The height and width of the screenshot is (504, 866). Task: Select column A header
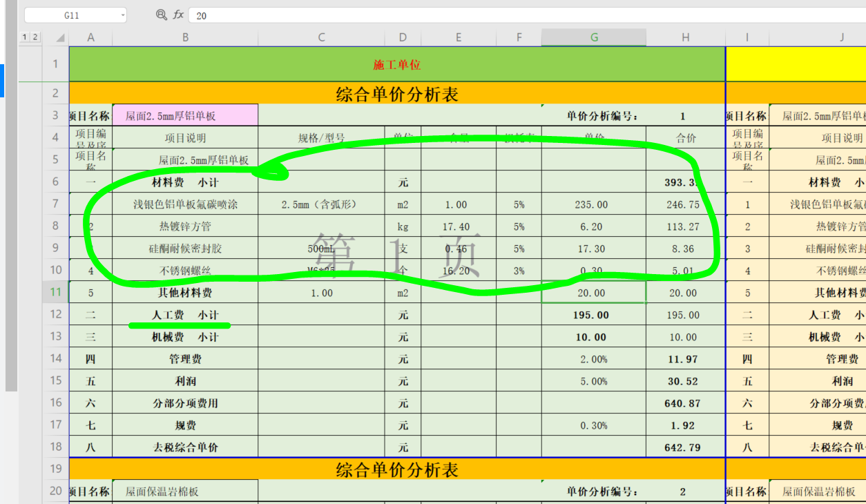click(90, 38)
